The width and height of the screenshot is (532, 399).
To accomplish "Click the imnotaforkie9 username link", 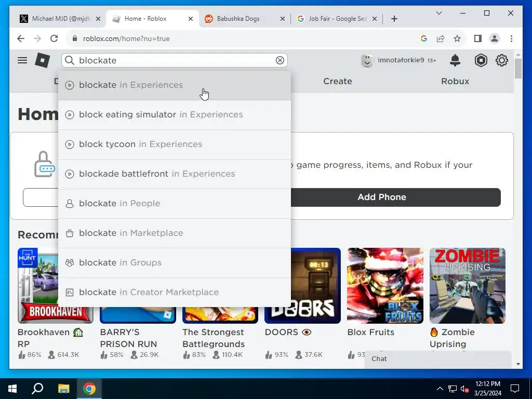I will [x=401, y=60].
